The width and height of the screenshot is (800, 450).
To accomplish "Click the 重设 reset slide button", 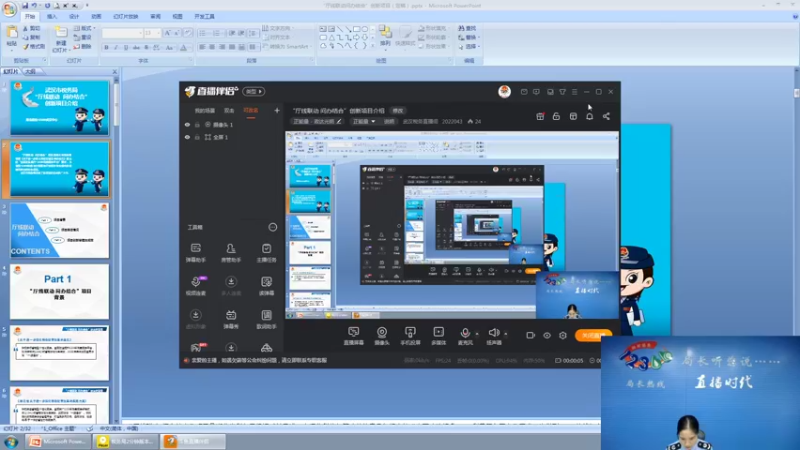I will 83,37.
